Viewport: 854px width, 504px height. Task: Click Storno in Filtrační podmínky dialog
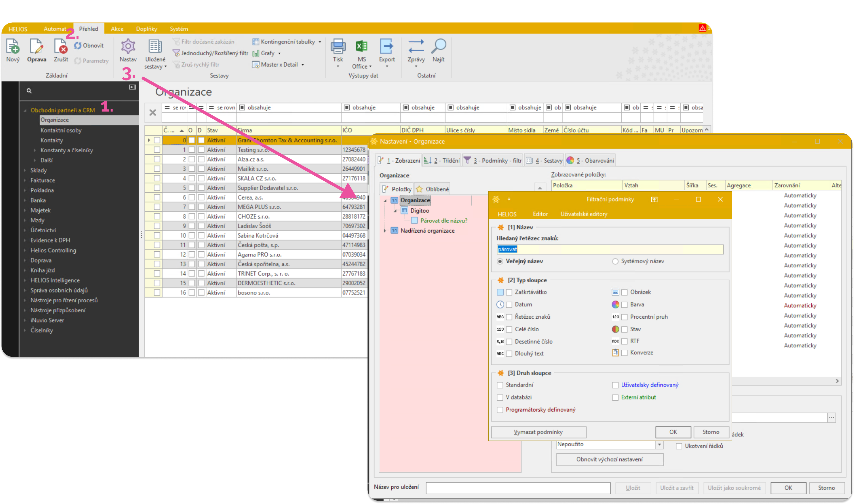(x=711, y=432)
